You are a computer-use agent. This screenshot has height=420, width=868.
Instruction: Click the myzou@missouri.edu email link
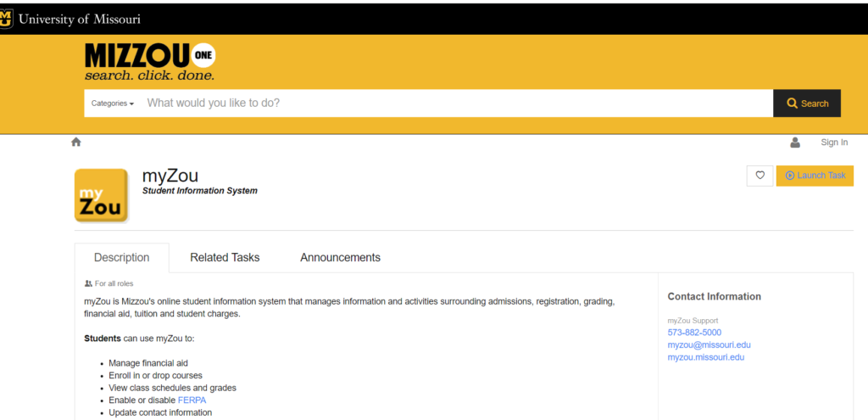click(709, 344)
